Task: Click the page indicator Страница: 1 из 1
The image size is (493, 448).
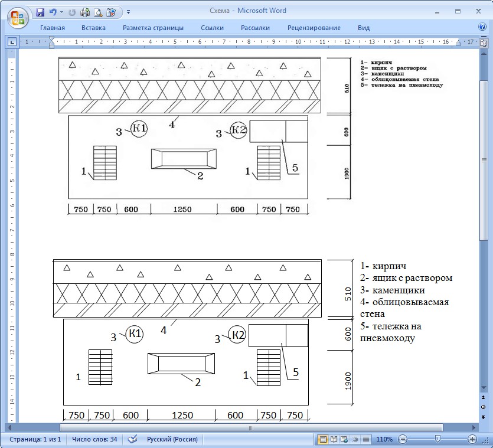Action: pyautogui.click(x=35, y=439)
